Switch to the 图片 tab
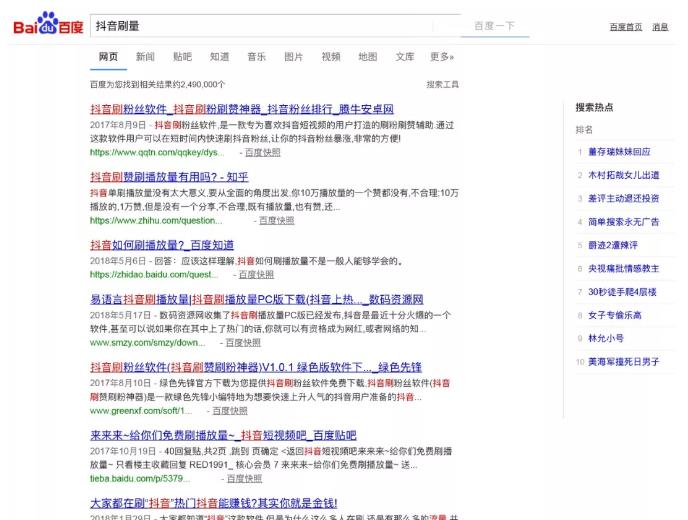 pos(294,57)
